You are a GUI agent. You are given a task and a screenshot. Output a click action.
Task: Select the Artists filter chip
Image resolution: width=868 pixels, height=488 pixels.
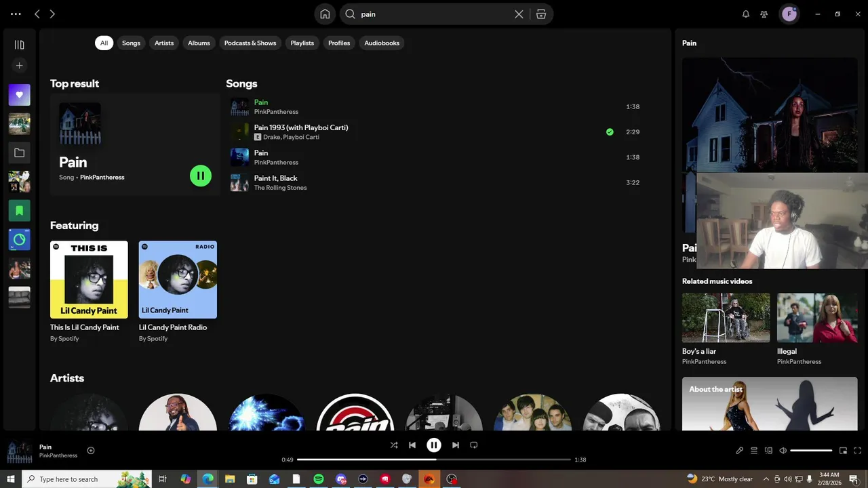point(164,43)
